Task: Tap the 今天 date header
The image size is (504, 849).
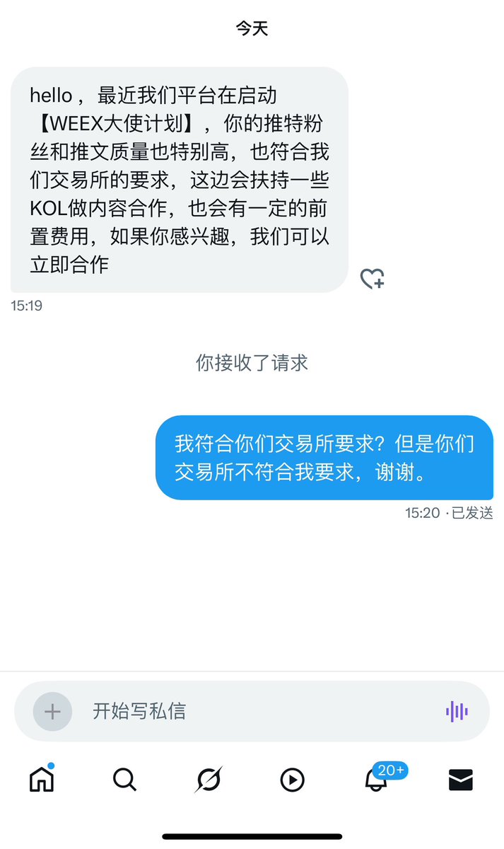Action: (x=252, y=28)
